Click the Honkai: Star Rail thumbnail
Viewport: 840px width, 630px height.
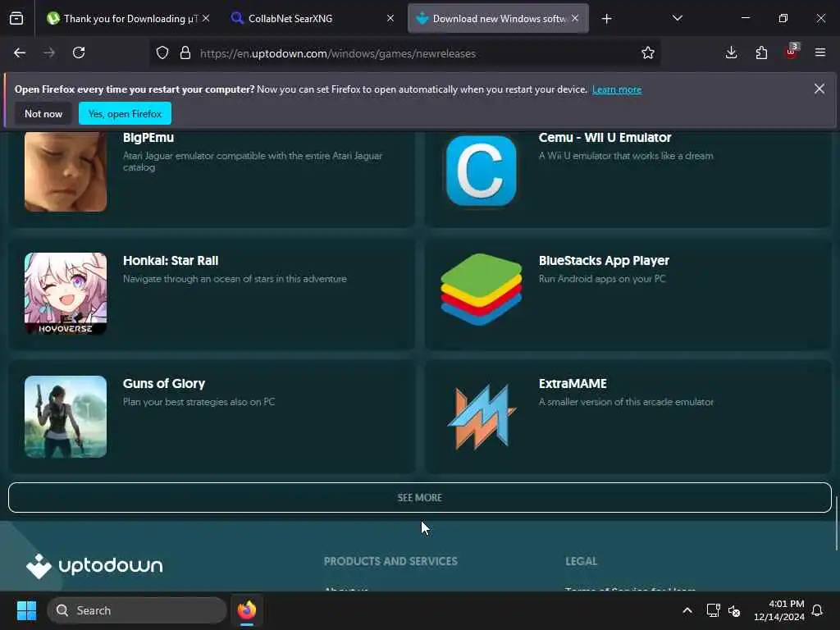point(66,294)
